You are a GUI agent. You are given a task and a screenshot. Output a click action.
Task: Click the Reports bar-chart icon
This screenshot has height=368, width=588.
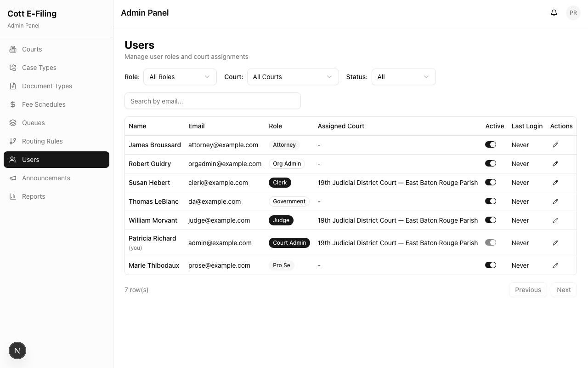click(13, 196)
